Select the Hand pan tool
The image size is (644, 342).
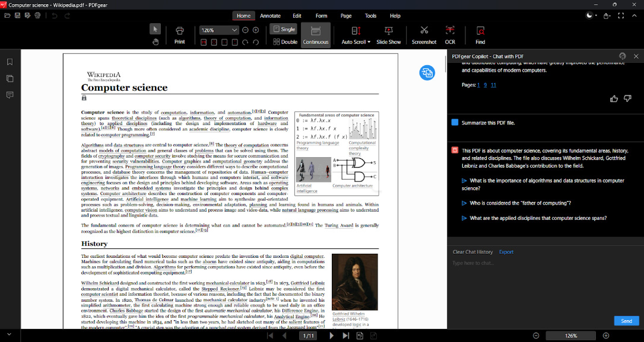pos(156,41)
